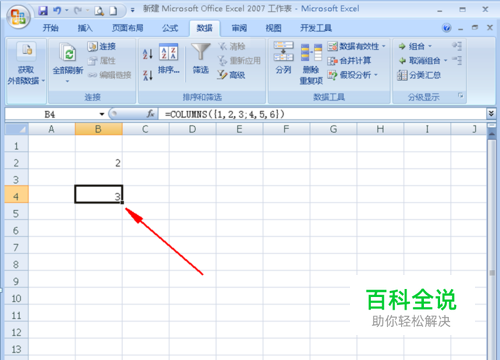Click 组合 group button
This screenshot has height=360, width=500.
pos(412,46)
